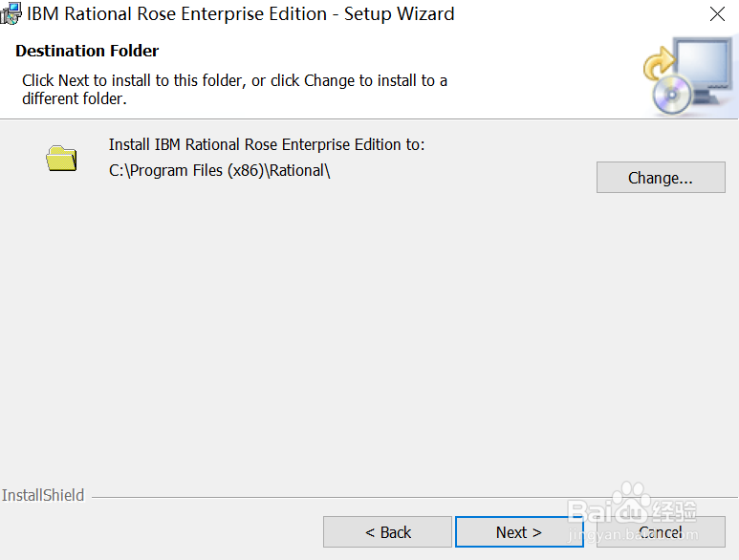Click the yellow folder icon
The width and height of the screenshot is (739, 560).
pyautogui.click(x=61, y=158)
